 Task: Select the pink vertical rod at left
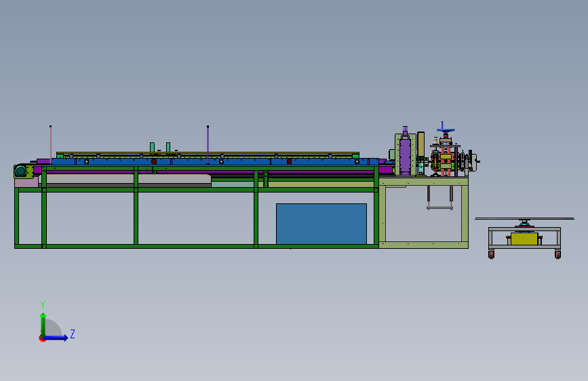(51, 144)
